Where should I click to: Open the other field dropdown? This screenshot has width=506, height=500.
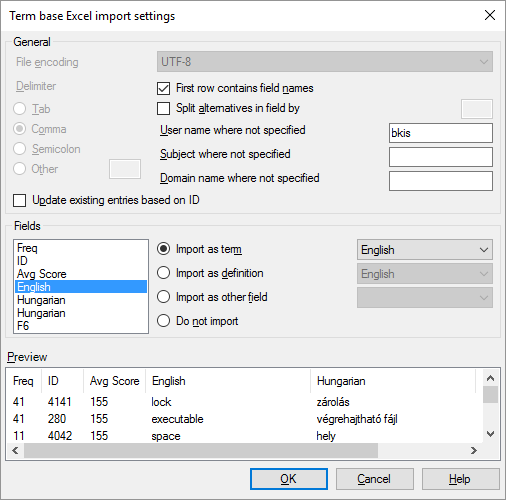click(x=425, y=298)
